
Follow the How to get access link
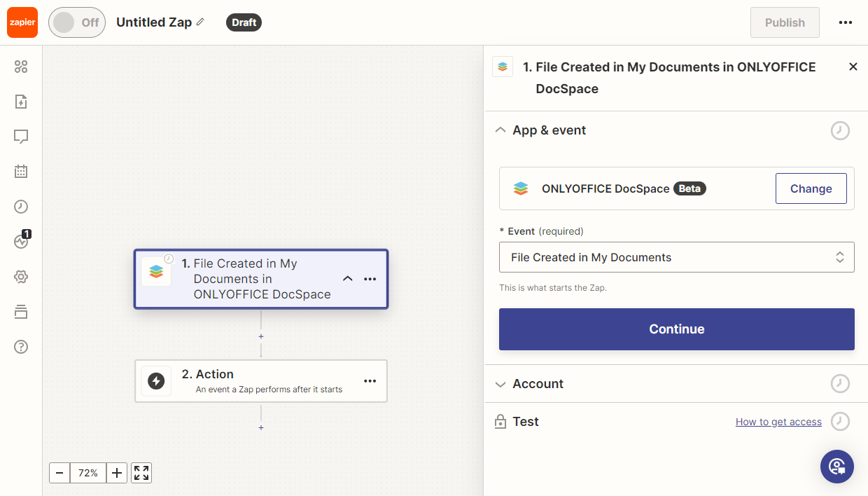tap(778, 422)
